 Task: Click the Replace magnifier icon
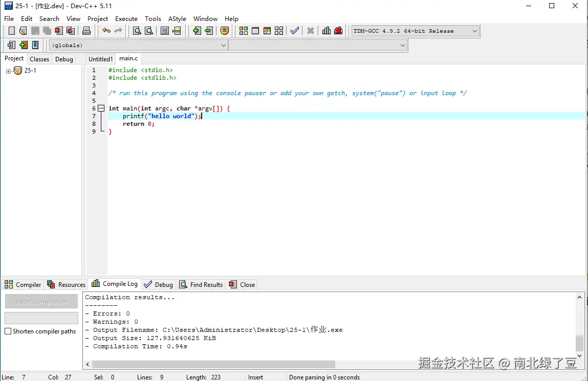coord(149,31)
